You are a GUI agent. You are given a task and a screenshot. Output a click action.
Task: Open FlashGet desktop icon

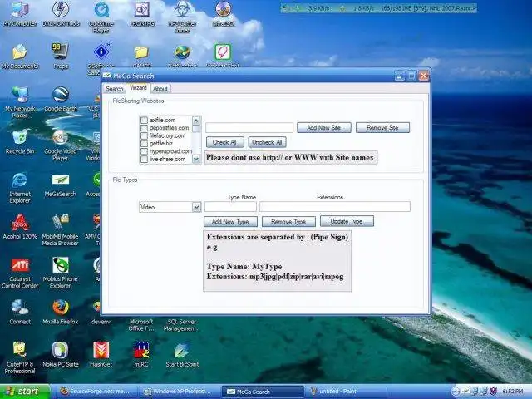click(101, 355)
